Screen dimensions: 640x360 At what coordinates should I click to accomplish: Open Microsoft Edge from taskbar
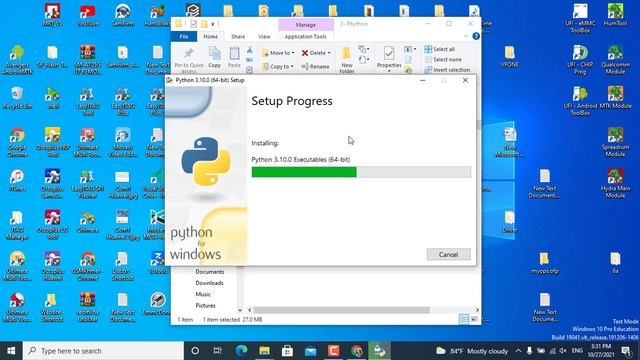click(x=241, y=351)
